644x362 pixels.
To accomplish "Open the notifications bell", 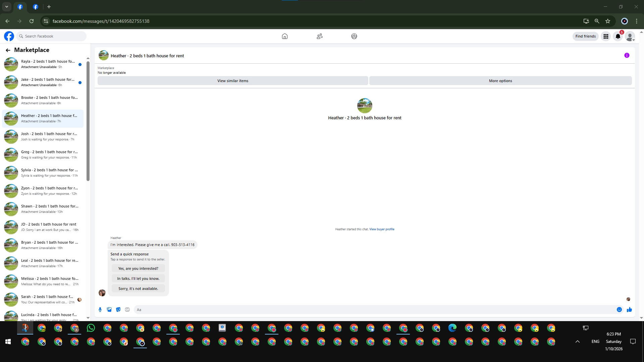I will click(x=618, y=36).
